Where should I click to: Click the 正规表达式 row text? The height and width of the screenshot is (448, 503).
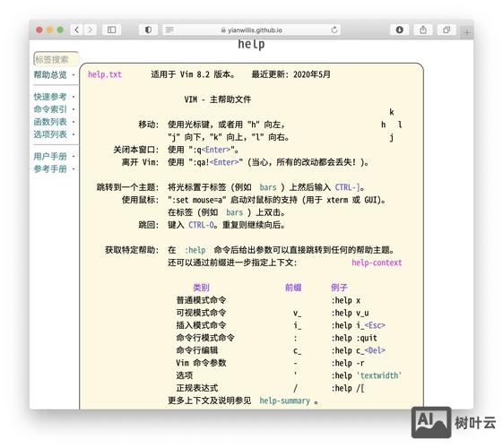click(x=197, y=388)
